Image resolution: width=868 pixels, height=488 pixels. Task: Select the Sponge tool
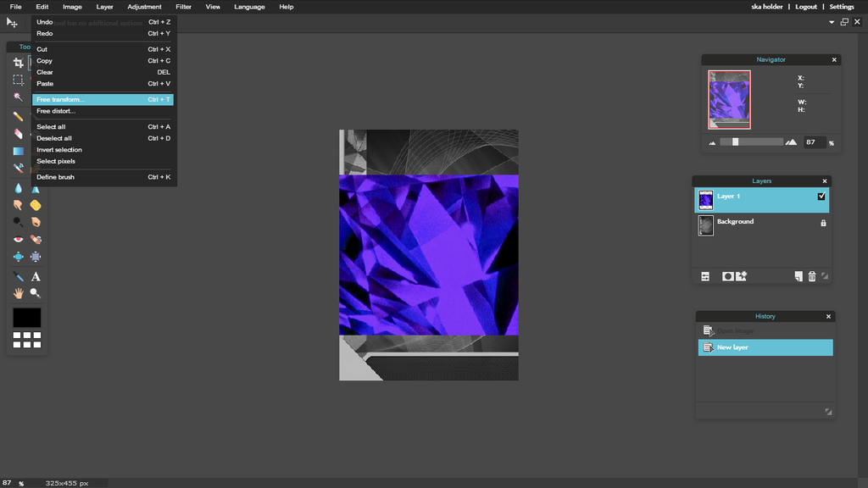point(36,205)
